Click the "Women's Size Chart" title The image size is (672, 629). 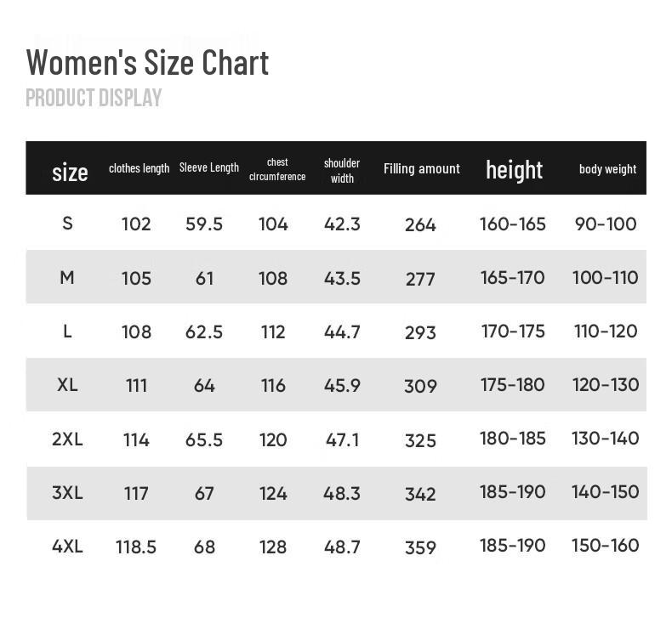tap(147, 63)
